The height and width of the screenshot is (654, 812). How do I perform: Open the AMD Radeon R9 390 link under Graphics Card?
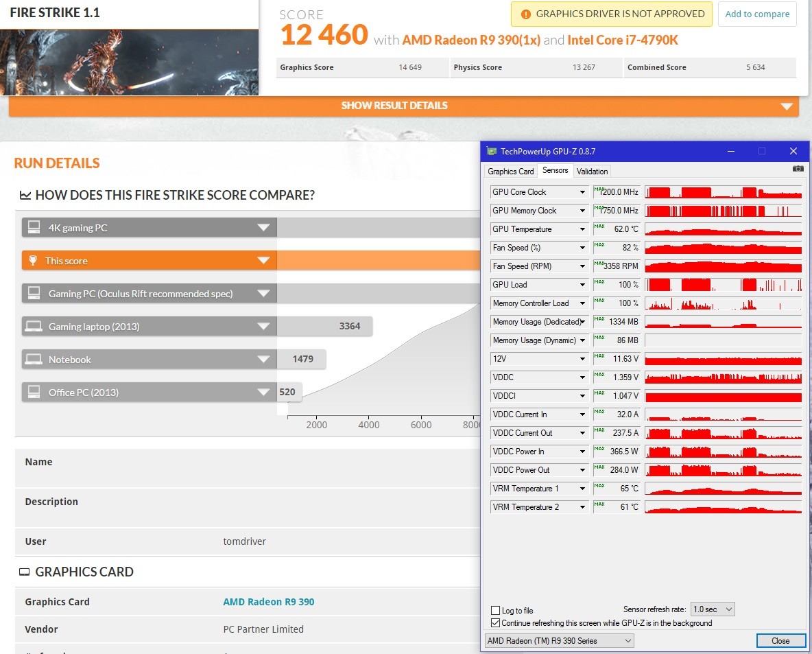coord(269,602)
